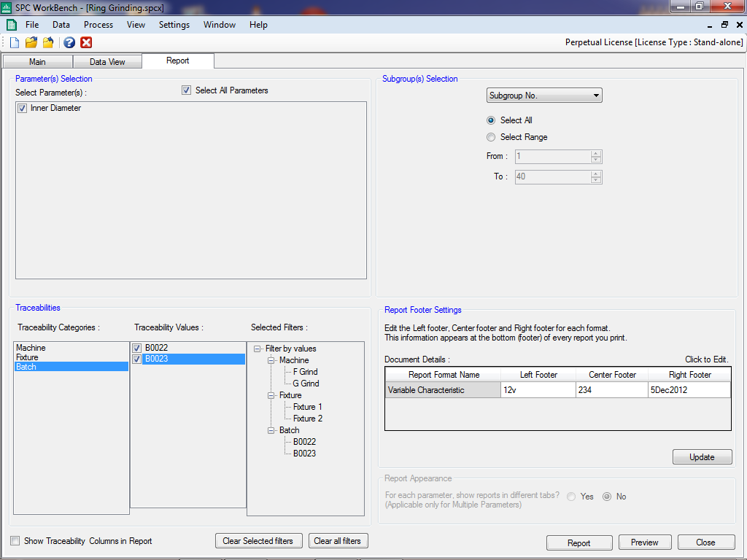Image resolution: width=747 pixels, height=560 pixels.
Task: Decrease the To value with down arrow
Action: click(596, 180)
